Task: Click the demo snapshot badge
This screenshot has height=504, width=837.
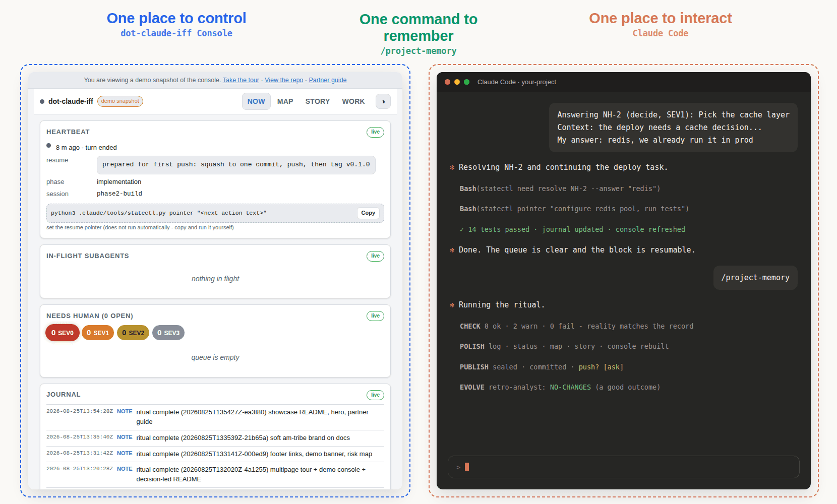Action: (x=120, y=101)
